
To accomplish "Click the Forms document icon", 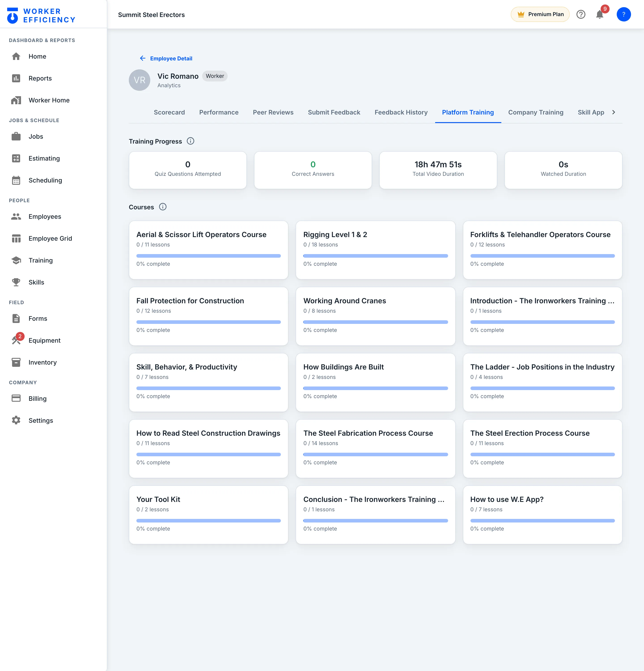I will [16, 319].
